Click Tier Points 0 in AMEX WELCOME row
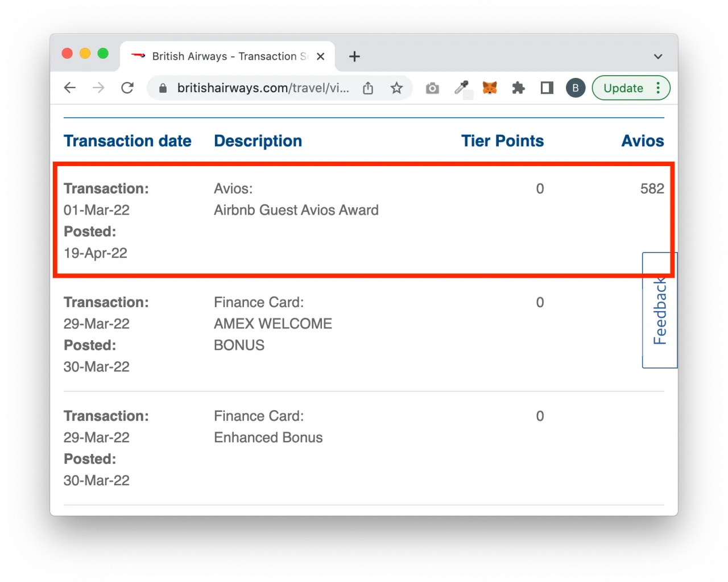 (x=540, y=302)
